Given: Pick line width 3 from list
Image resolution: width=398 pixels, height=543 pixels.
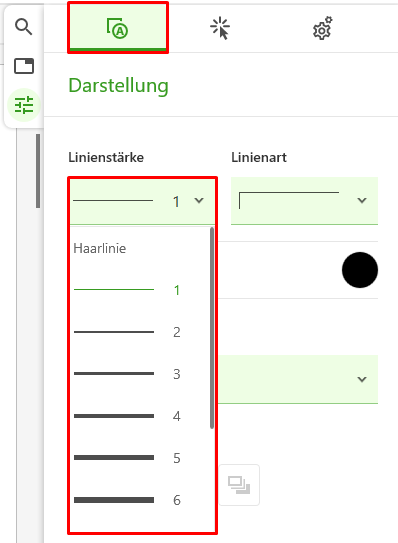Looking at the screenshot, I should [x=140, y=374].
